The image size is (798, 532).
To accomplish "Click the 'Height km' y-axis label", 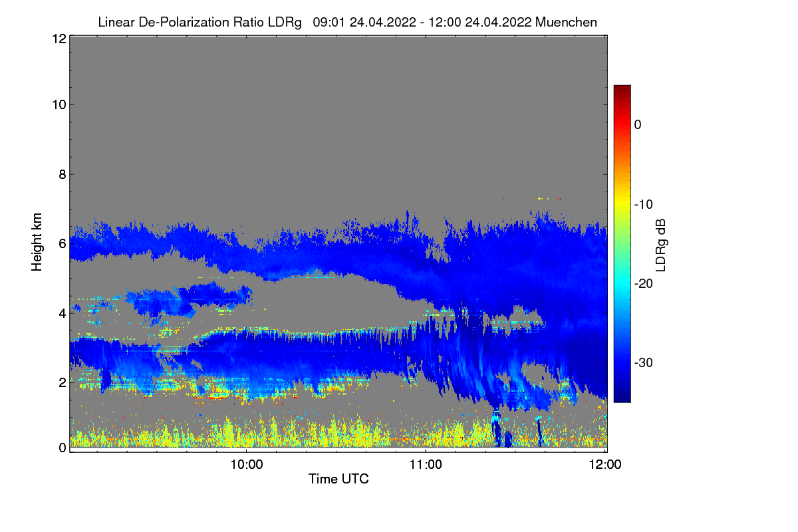I will [x=37, y=241].
